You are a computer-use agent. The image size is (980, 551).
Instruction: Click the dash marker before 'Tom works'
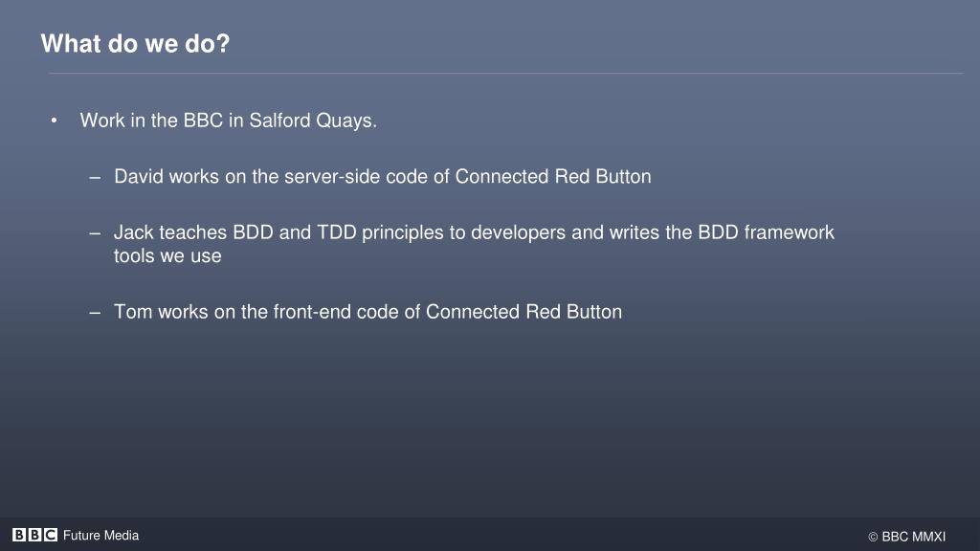tap(95, 312)
